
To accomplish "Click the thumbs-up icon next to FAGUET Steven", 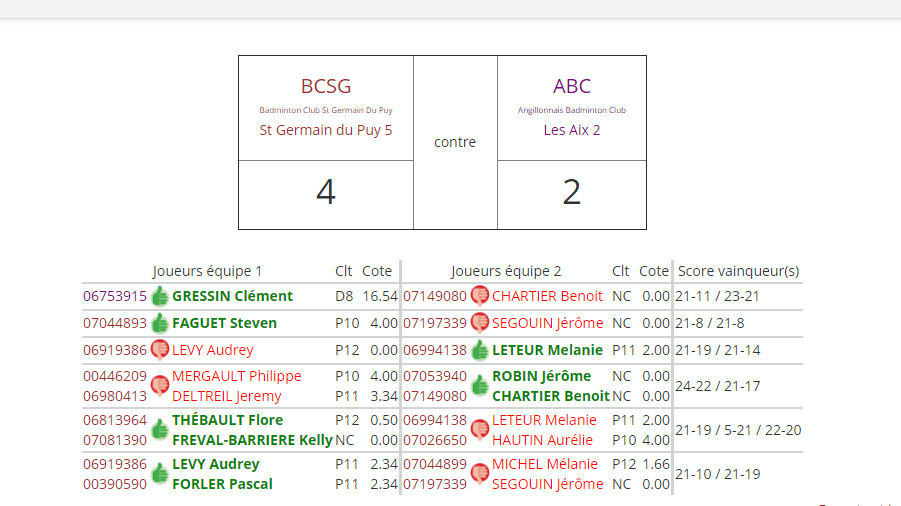I will 160,323.
